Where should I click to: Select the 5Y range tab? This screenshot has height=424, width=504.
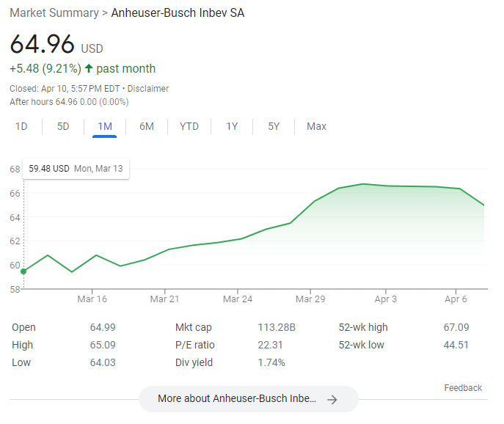(x=274, y=126)
